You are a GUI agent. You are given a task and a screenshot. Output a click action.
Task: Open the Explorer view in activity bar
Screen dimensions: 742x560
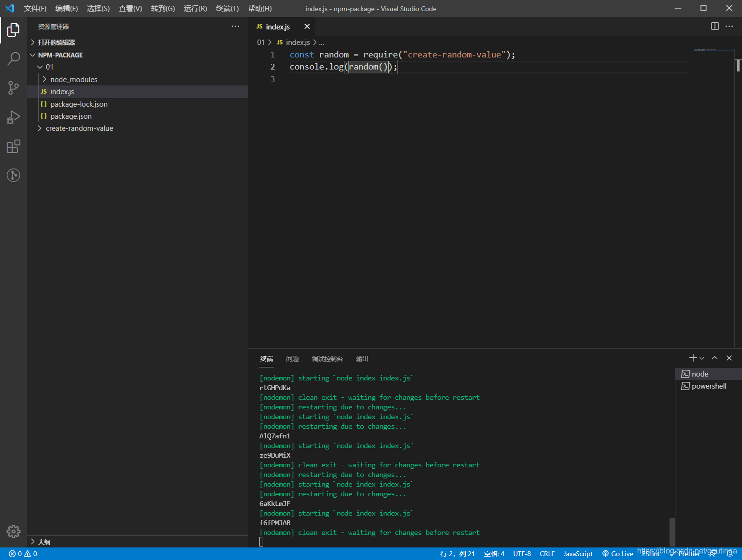click(14, 30)
